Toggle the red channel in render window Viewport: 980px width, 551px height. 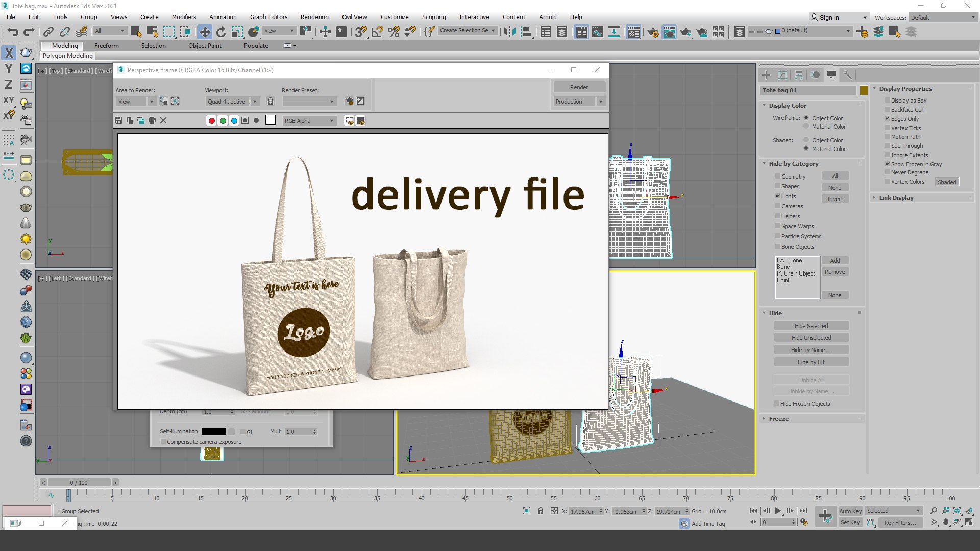(x=211, y=120)
